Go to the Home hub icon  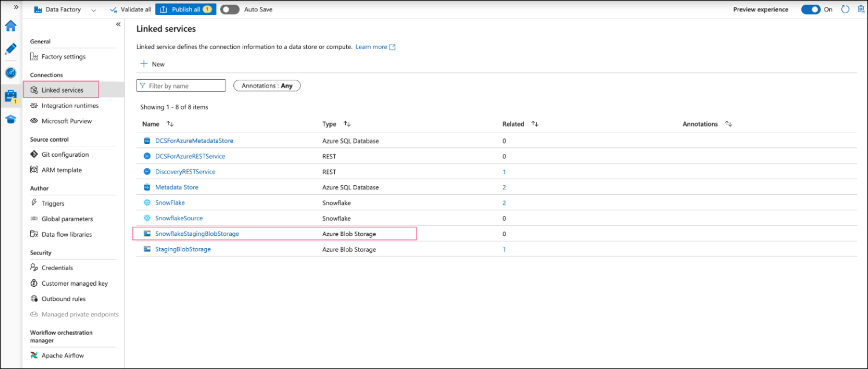[10, 26]
